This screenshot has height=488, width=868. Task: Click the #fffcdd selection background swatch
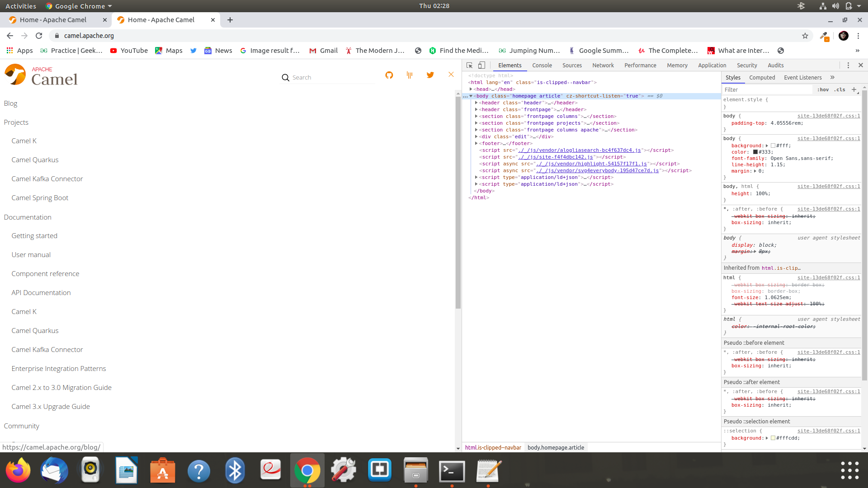tap(773, 438)
